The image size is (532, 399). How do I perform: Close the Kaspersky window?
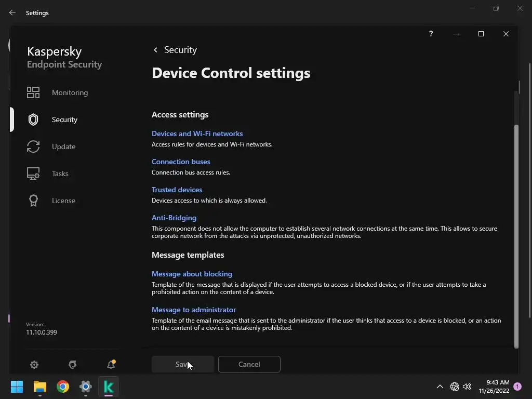point(506,34)
